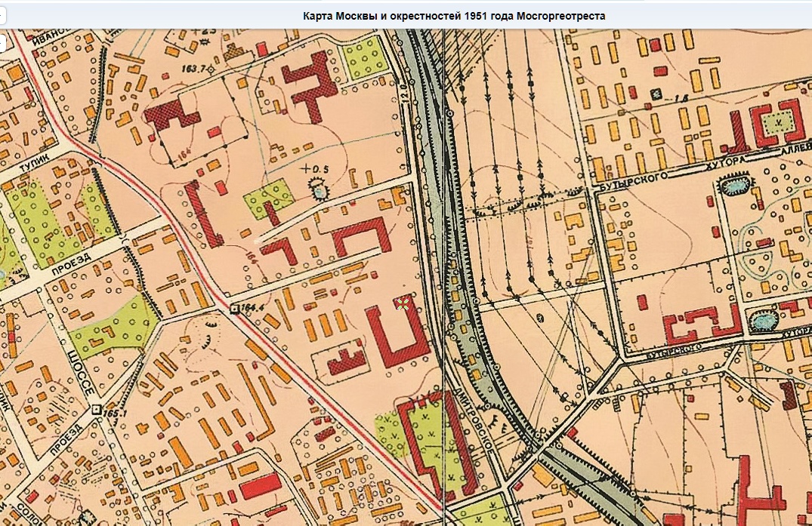Select the 165.1 elevation square marker
812x526 pixels.
click(x=96, y=410)
